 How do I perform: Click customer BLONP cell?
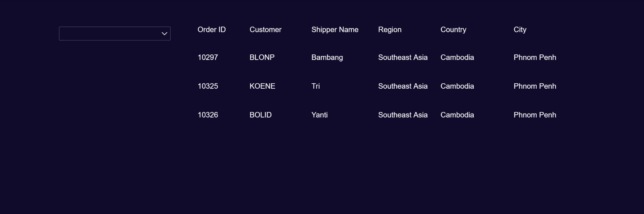click(x=262, y=58)
